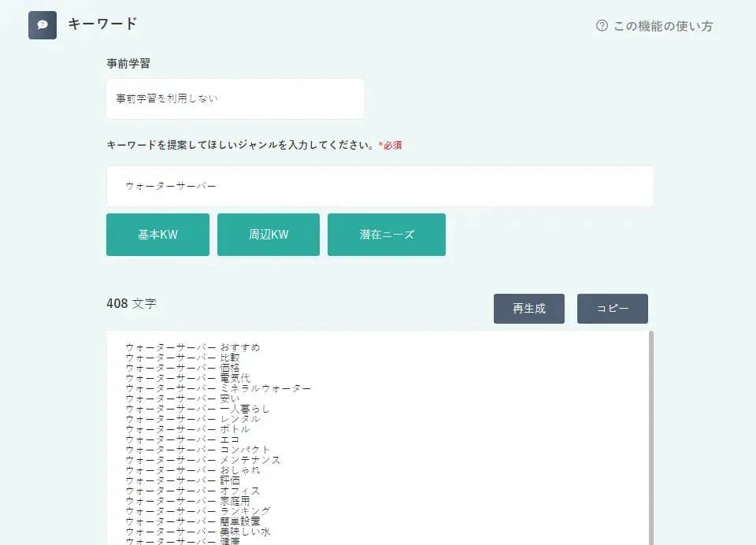Click the line ウォーターサーバー レンタル
The image size is (756, 545).
pos(193,419)
